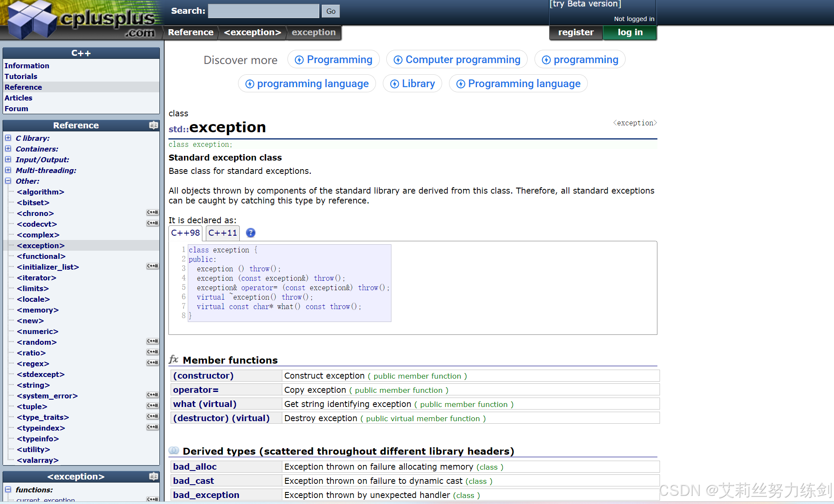Click the C++11 badge next to chrono
834x504 pixels.
tap(153, 213)
